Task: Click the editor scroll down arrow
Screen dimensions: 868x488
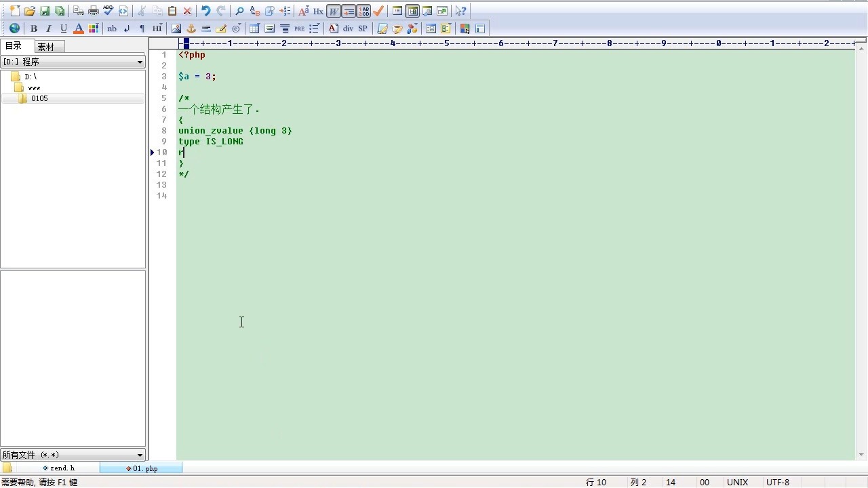Action: [x=862, y=455]
